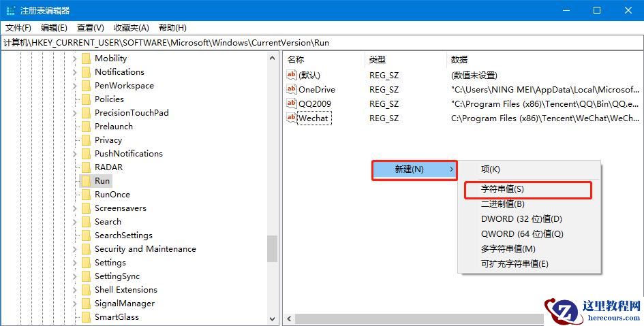Expand the Notifications key

pos(75,72)
